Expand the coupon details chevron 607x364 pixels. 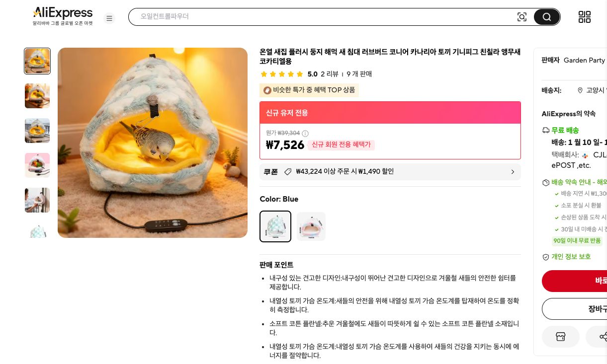coord(513,172)
